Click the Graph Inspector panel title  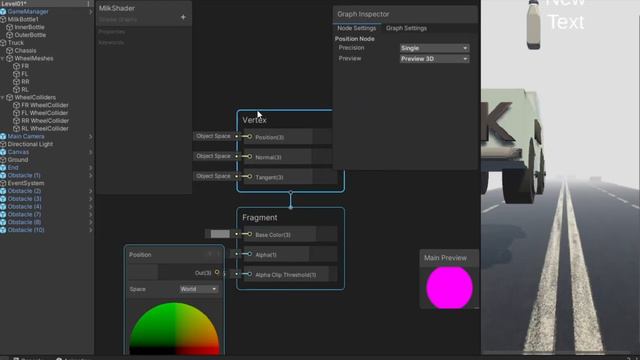(x=363, y=14)
